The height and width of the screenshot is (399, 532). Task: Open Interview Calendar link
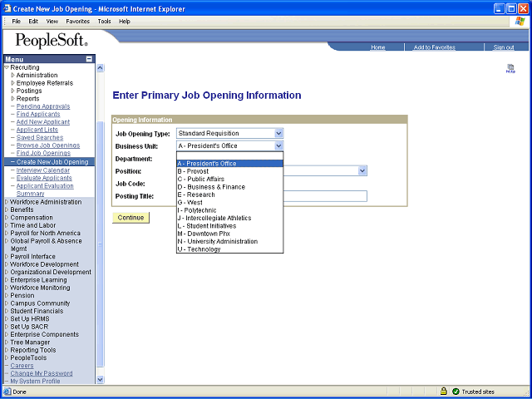tap(43, 170)
